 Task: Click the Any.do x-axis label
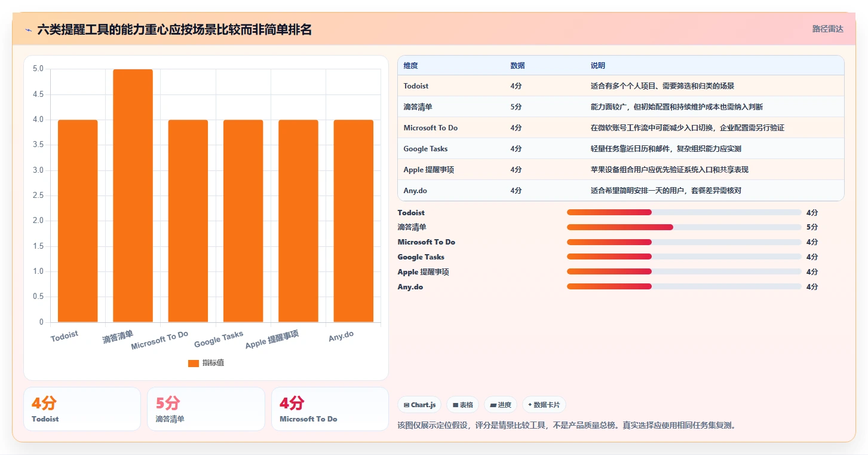[x=341, y=337]
